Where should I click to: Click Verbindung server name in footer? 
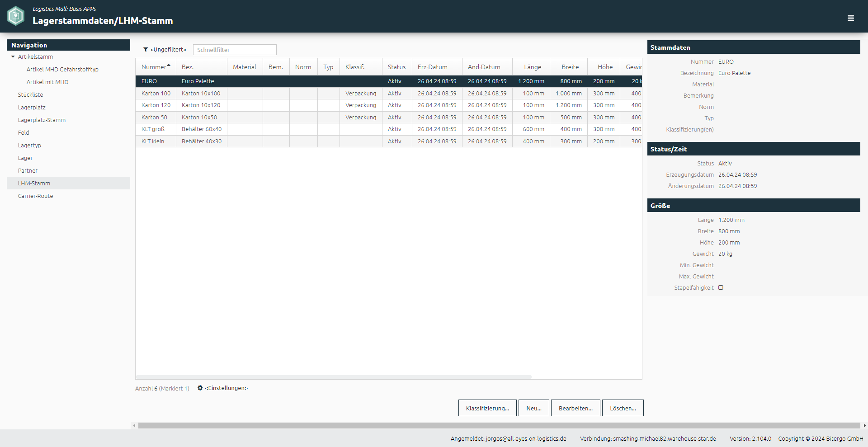click(x=648, y=439)
